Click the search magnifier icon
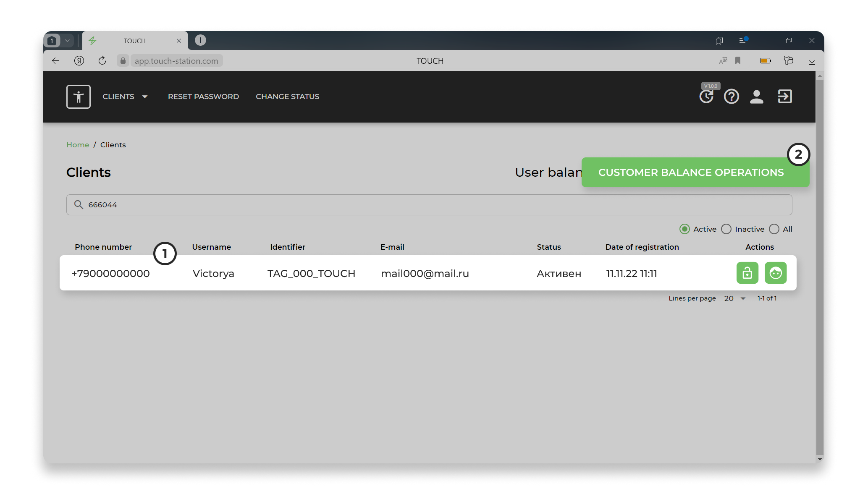Image resolution: width=868 pixels, height=494 pixels. tap(79, 205)
